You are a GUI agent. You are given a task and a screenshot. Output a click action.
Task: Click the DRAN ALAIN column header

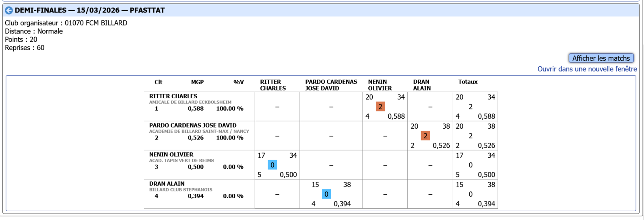click(421, 85)
